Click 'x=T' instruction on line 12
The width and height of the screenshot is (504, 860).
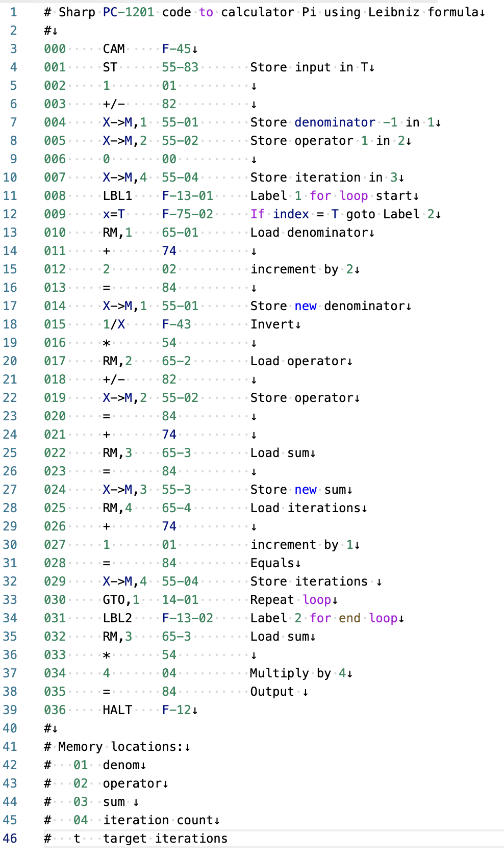[114, 214]
